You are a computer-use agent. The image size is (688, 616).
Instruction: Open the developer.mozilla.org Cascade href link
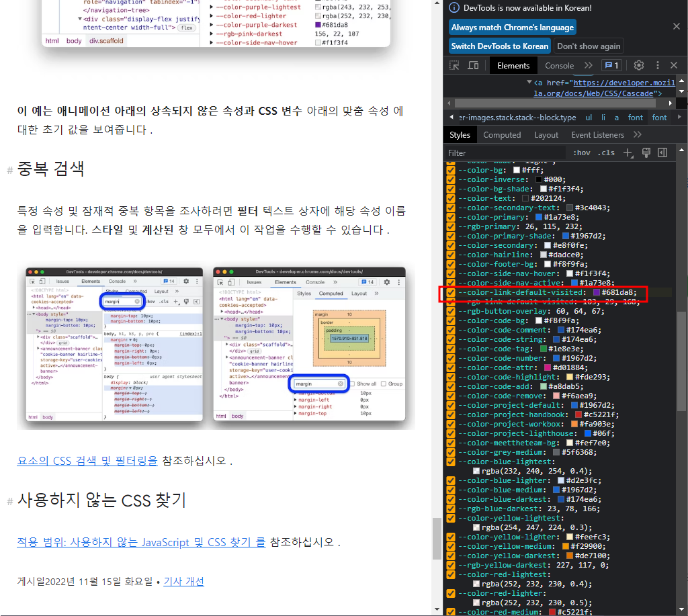[x=605, y=88]
